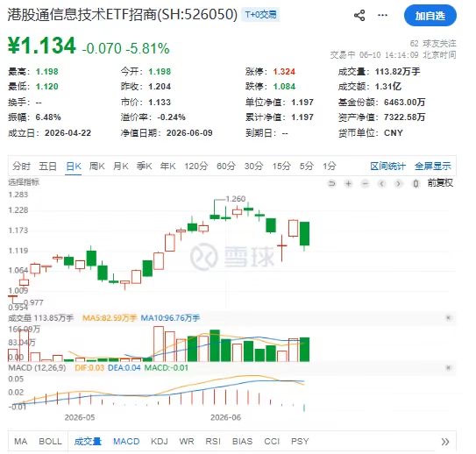Switch to the 15分 interval
Screen dimensions: 476x454
281,166
